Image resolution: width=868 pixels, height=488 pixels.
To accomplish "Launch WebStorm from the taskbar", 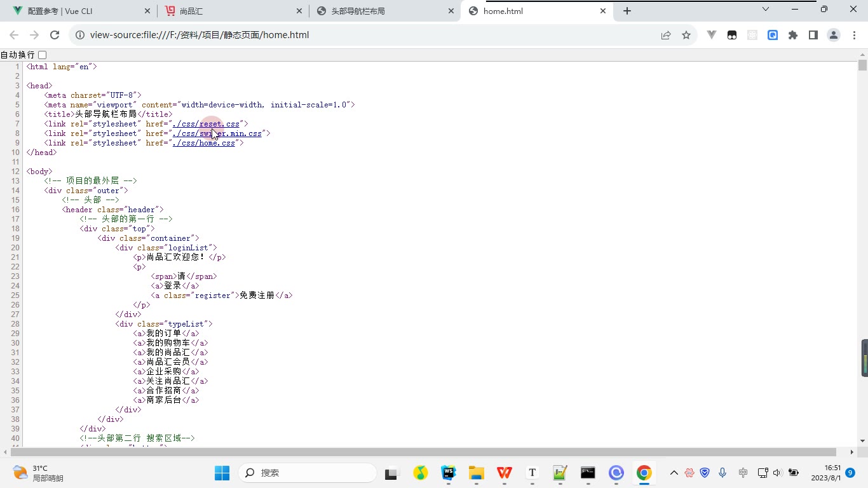I will tap(449, 473).
